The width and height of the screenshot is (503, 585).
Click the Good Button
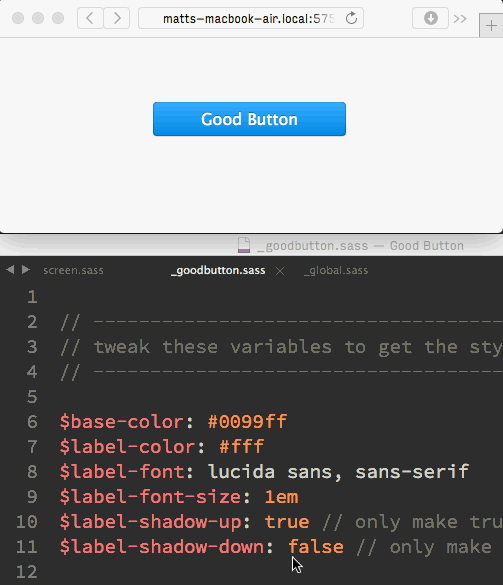click(x=249, y=119)
